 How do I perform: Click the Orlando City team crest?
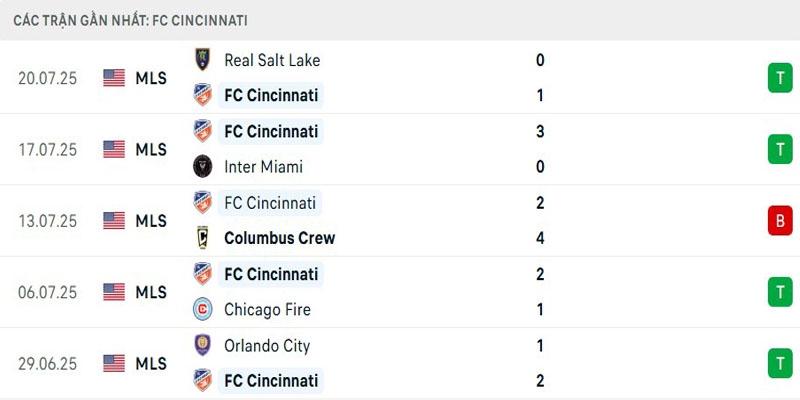[203, 345]
